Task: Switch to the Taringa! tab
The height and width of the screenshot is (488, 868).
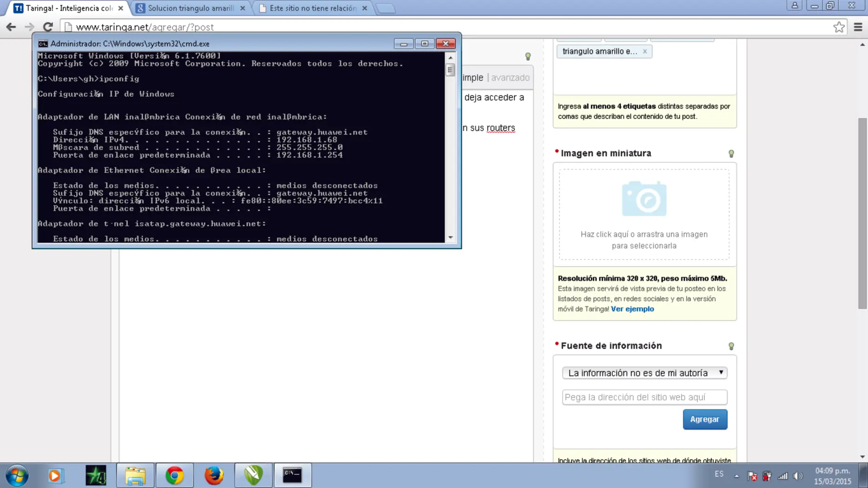Action: [x=69, y=8]
